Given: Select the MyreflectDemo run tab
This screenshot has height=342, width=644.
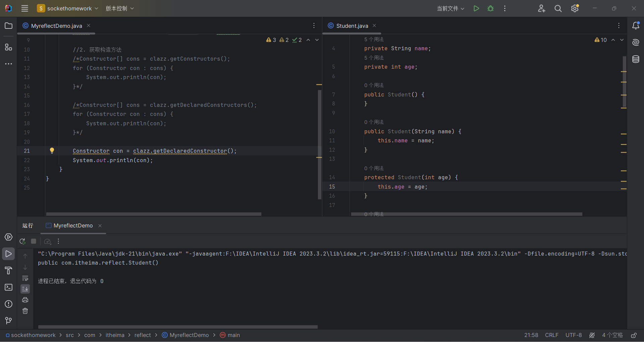Looking at the screenshot, I should coord(73,226).
